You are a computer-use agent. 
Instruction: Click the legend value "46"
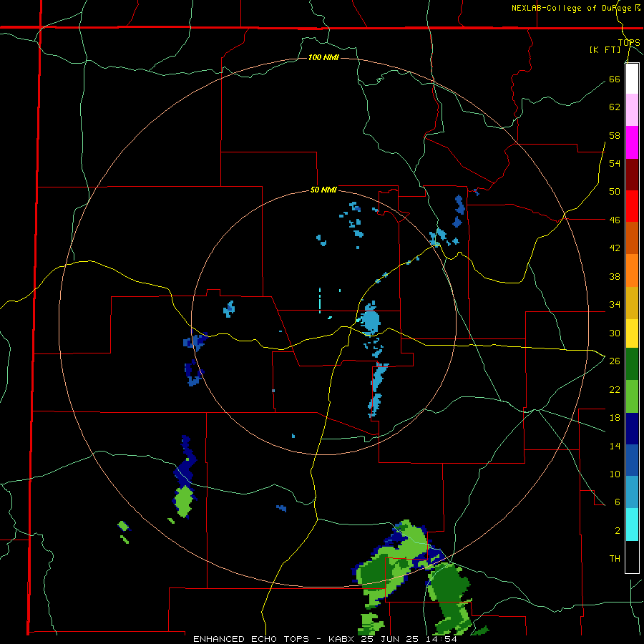tap(615, 220)
